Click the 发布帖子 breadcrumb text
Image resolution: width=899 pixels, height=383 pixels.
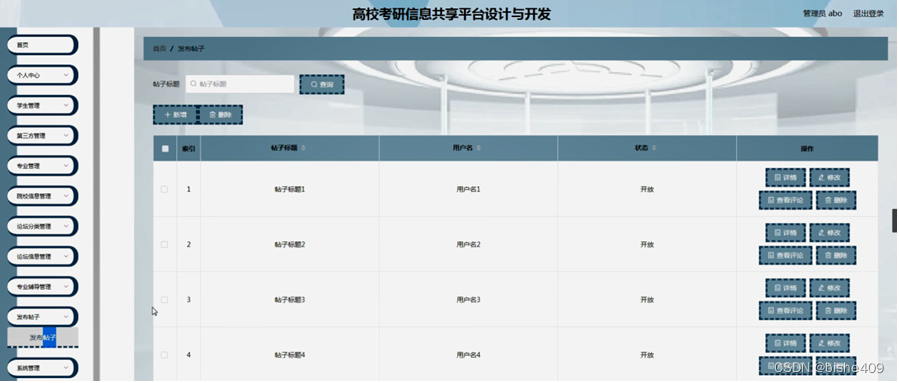191,49
